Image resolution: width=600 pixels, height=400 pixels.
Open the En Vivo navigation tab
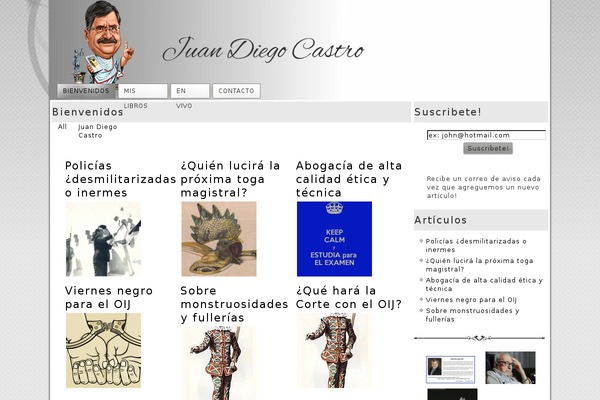(x=190, y=91)
